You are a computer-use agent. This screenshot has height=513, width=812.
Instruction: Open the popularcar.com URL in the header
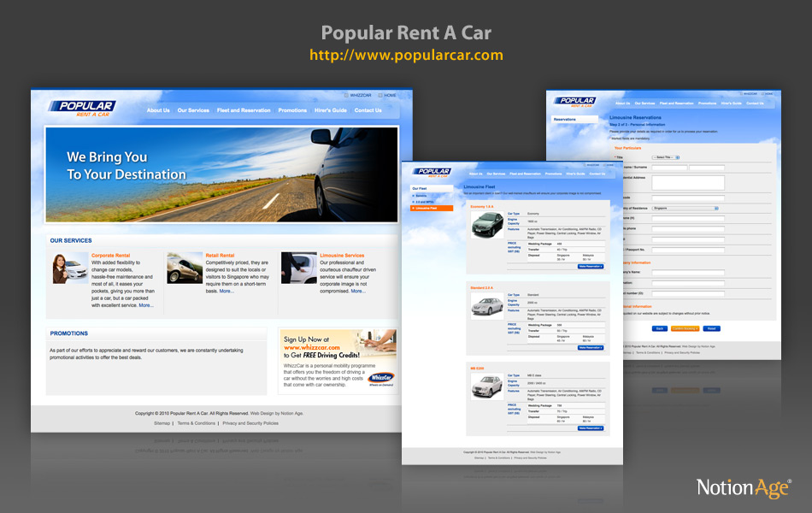click(x=407, y=55)
